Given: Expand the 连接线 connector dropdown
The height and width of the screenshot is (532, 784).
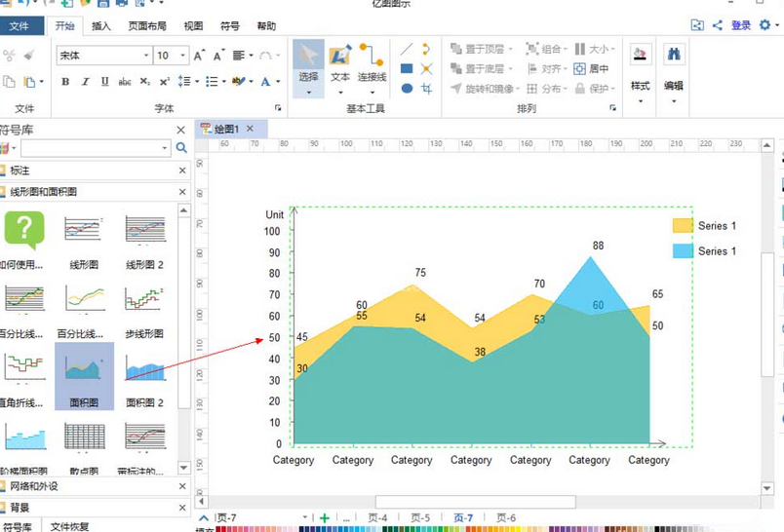Looking at the screenshot, I should (x=372, y=93).
